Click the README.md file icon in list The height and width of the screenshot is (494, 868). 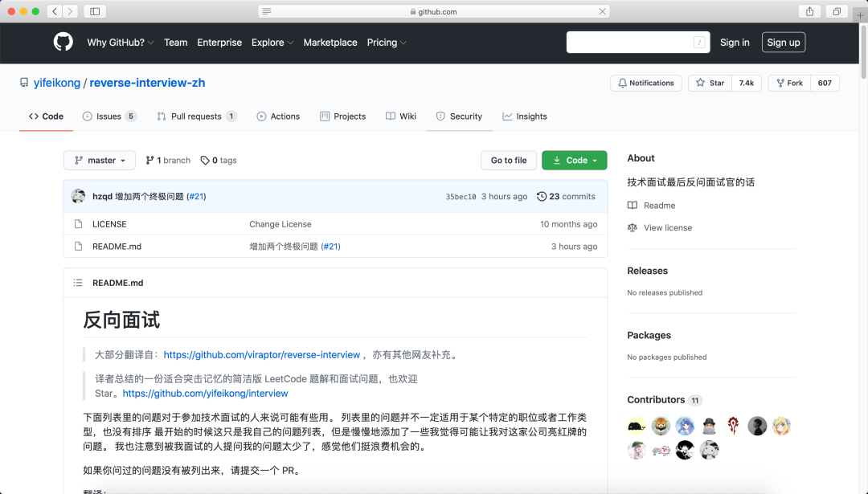coord(78,246)
